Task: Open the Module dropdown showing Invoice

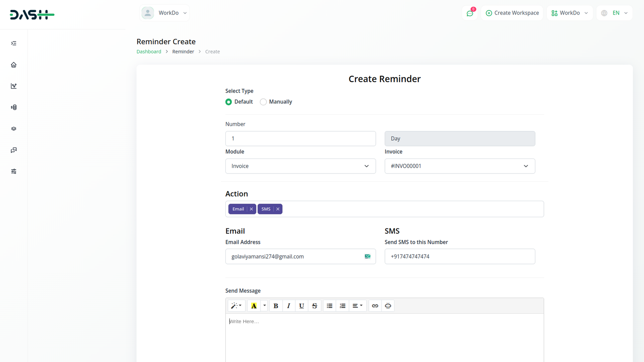Action: click(300, 166)
